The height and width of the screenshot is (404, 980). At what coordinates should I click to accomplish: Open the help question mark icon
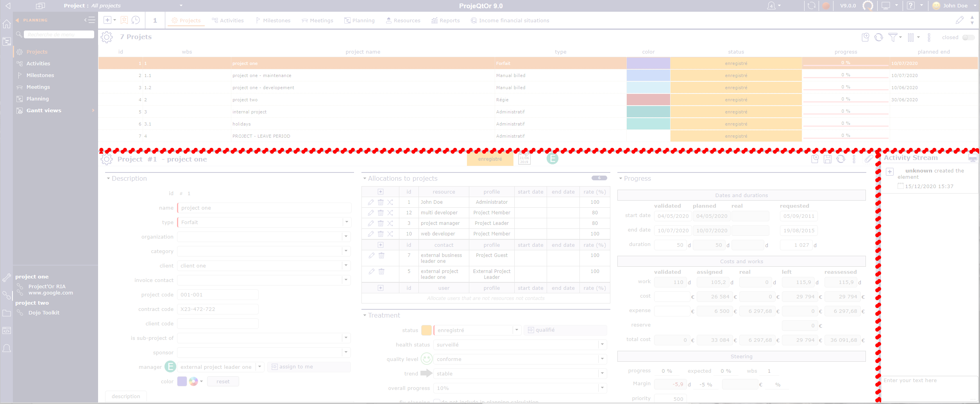pos(911,6)
